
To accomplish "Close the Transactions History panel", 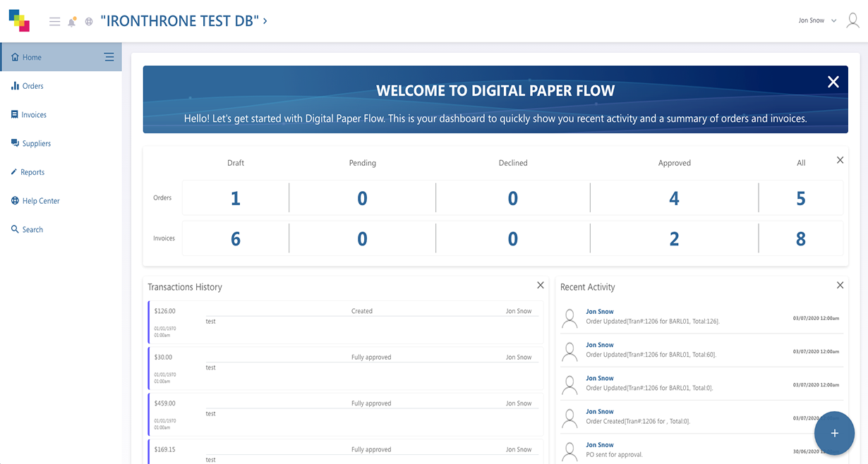I will 541,285.
